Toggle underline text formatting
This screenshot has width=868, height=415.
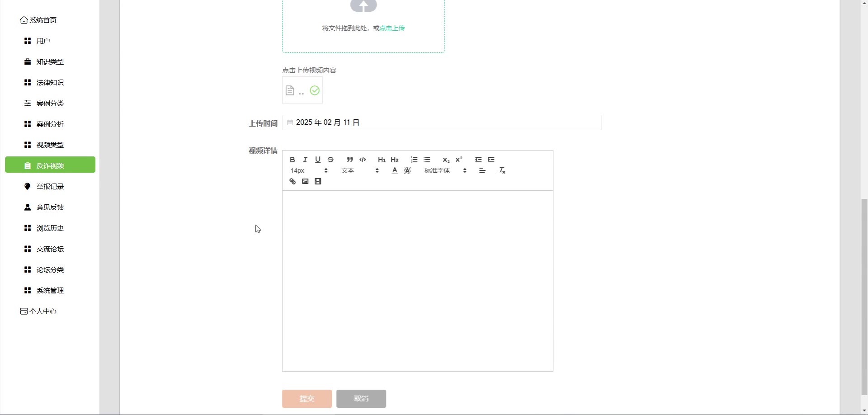(318, 160)
